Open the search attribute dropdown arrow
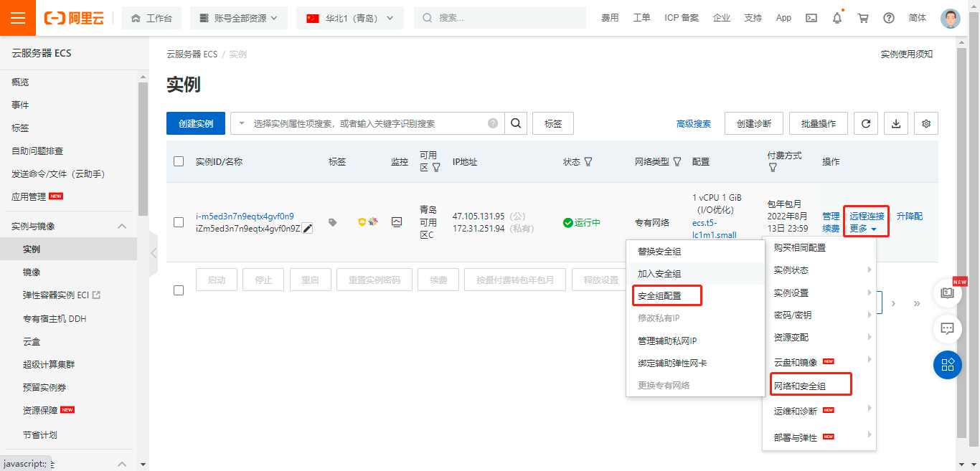The height and width of the screenshot is (471, 980). [242, 123]
